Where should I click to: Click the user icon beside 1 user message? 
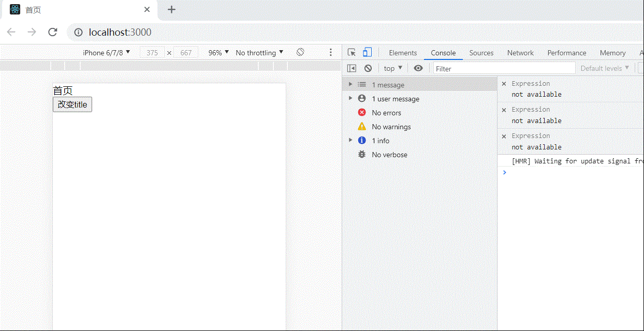362,99
